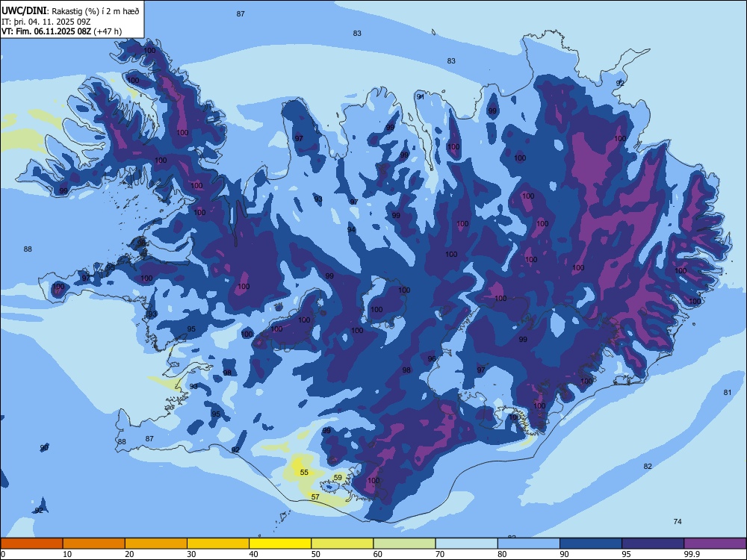The image size is (747, 560).
Task: Click the map value '74' over the southeast sea
Action: [x=678, y=521]
